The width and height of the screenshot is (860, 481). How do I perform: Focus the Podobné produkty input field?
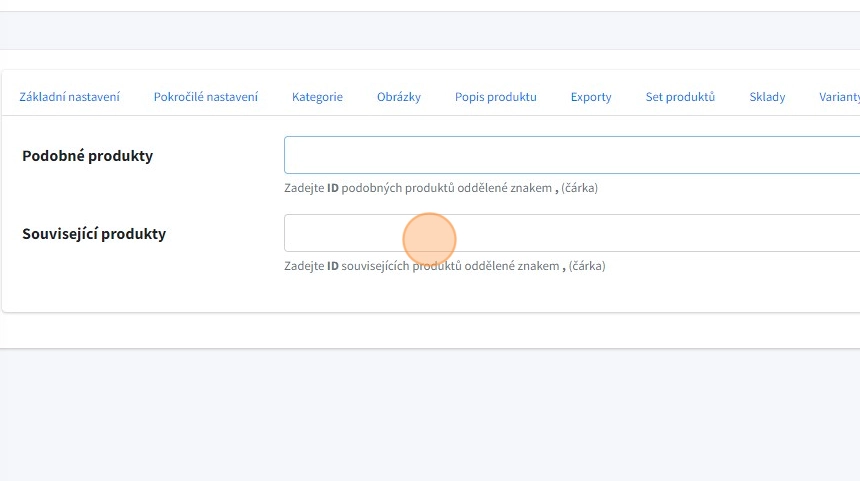[x=570, y=155]
